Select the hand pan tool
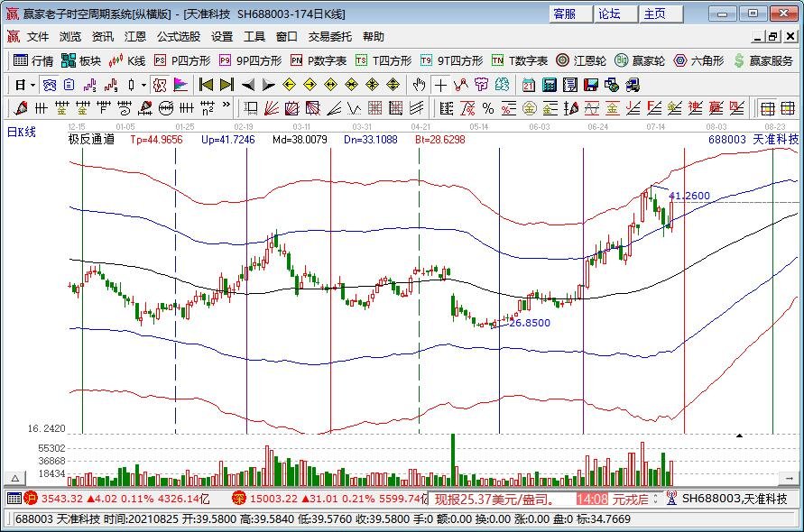Image resolution: width=804 pixels, height=532 pixels. [x=419, y=85]
